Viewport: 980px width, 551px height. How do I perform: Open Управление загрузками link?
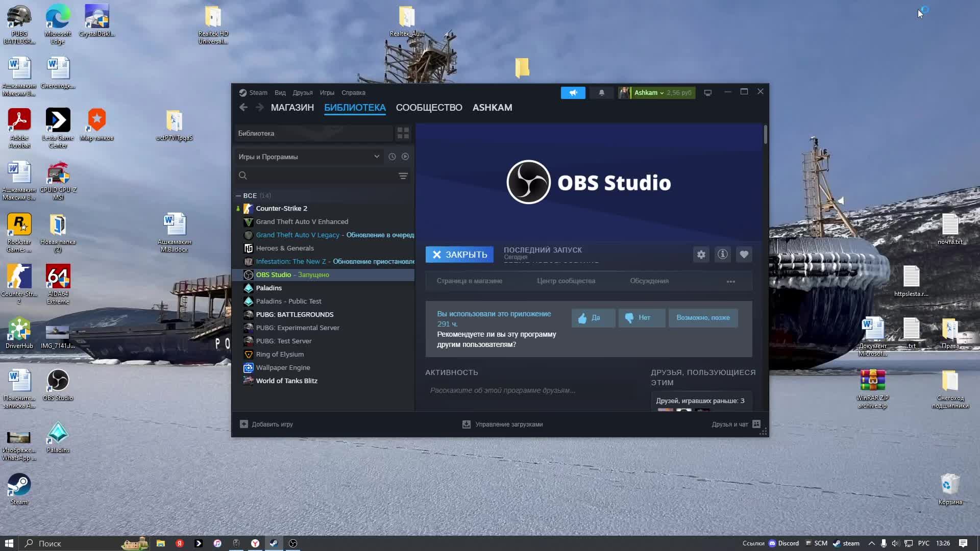(x=508, y=424)
